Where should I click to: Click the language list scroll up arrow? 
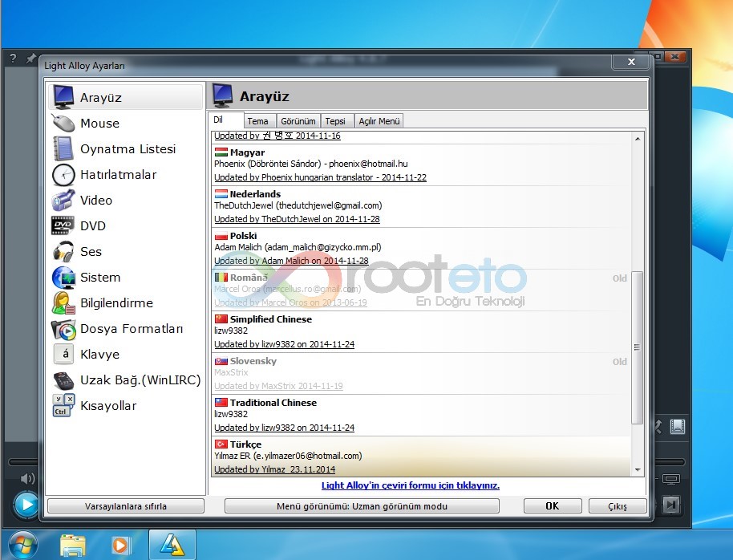point(638,139)
